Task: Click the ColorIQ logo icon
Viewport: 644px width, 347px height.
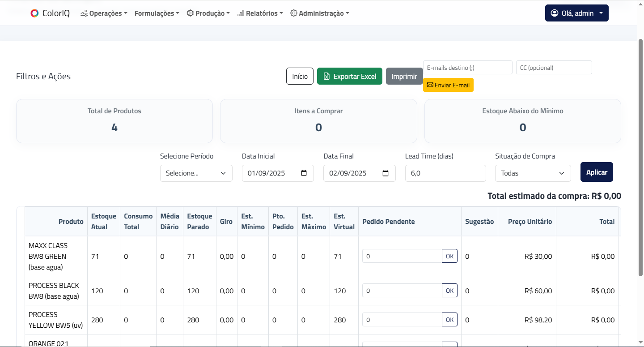Action: tap(34, 13)
